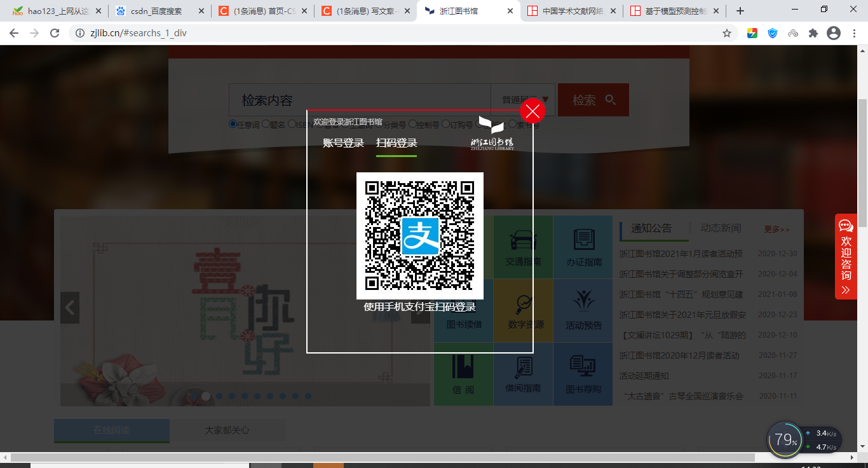Image resolution: width=868 pixels, height=468 pixels.
Task: Open notice 浙江图书馆关于调整部分阅览室开
Action: [681, 274]
